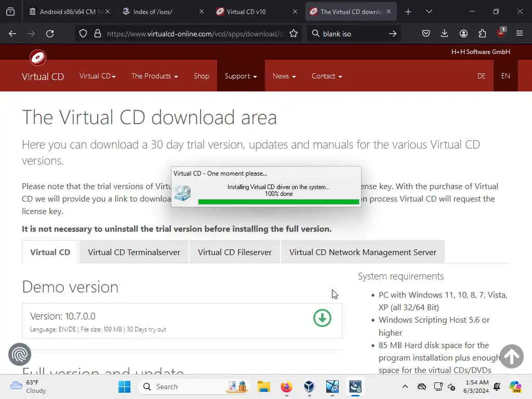
Task: Open the clock showing 1:54 AM
Action: [476, 387]
